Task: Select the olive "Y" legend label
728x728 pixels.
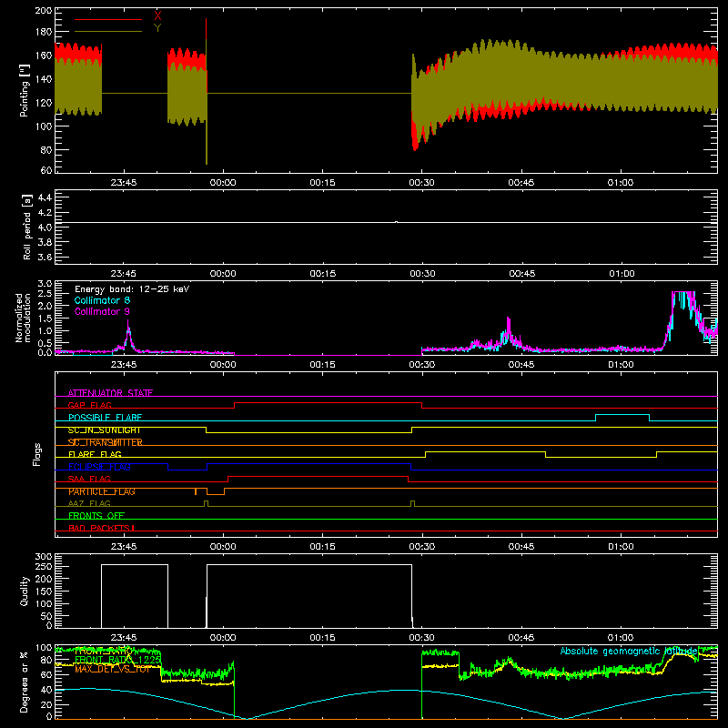Action: point(157,28)
